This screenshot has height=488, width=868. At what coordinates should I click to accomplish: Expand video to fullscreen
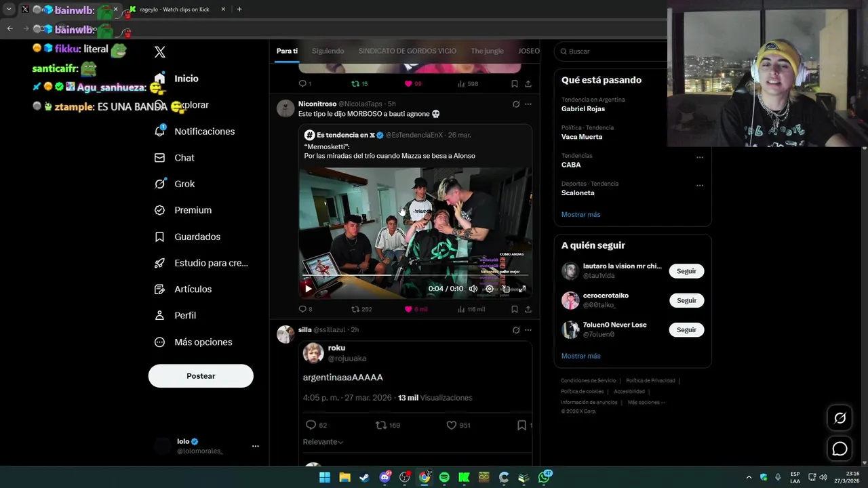pyautogui.click(x=522, y=289)
